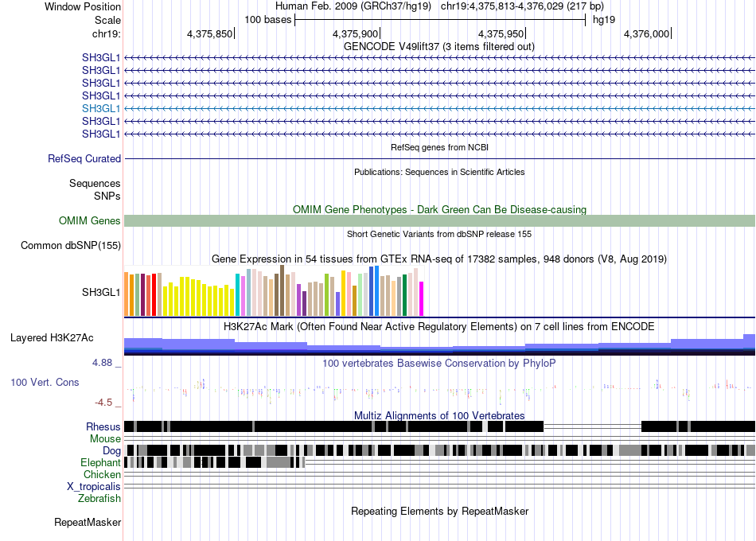Screen dimensions: 756x541
Task: Click SH3GL1 label beside GTEx bar chart
Action: coord(101,292)
